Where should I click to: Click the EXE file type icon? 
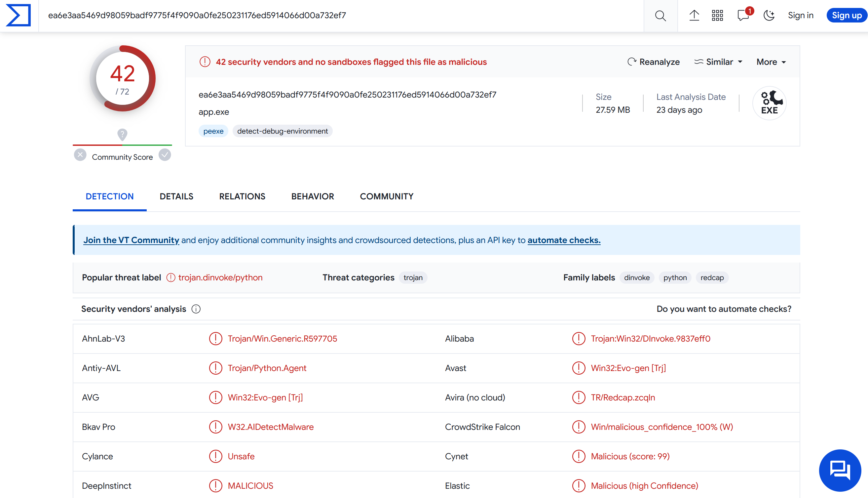click(769, 103)
